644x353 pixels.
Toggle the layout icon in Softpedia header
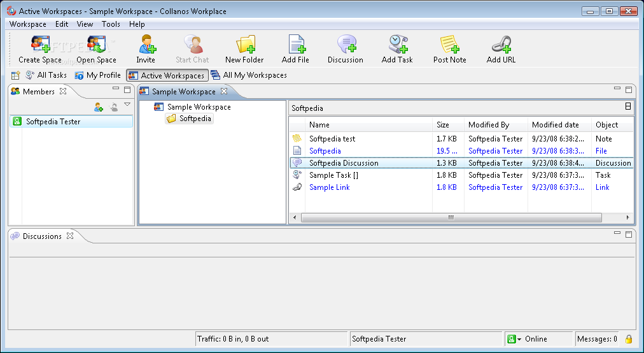point(628,106)
